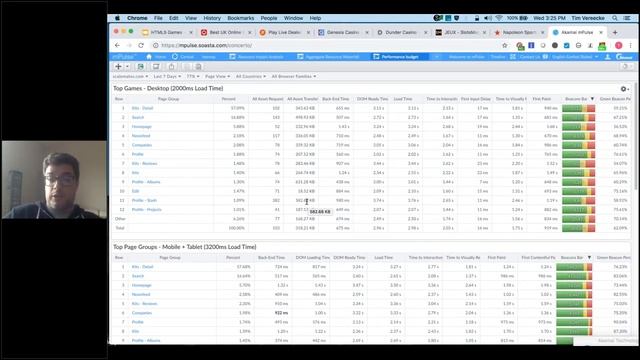The height and width of the screenshot is (360, 640).
Task: Open the domain filter dropdown
Action: (131, 76)
